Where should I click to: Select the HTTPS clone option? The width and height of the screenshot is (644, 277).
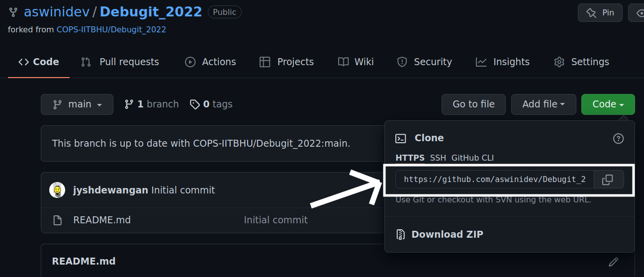(410, 158)
